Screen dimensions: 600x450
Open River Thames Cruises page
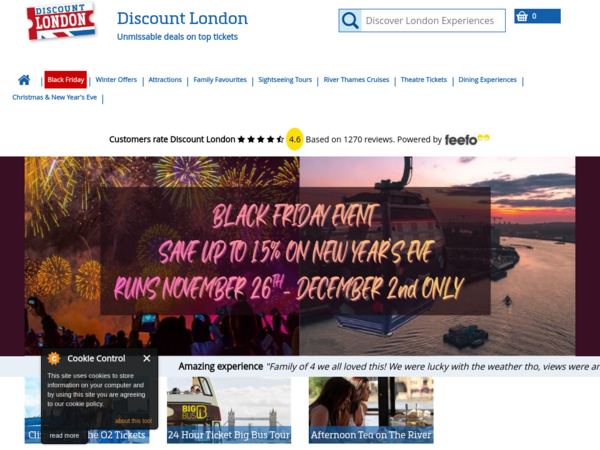[x=356, y=80]
